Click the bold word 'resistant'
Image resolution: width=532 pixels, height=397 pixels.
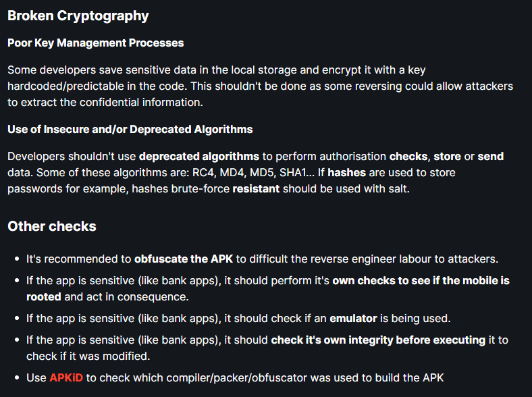coord(256,188)
